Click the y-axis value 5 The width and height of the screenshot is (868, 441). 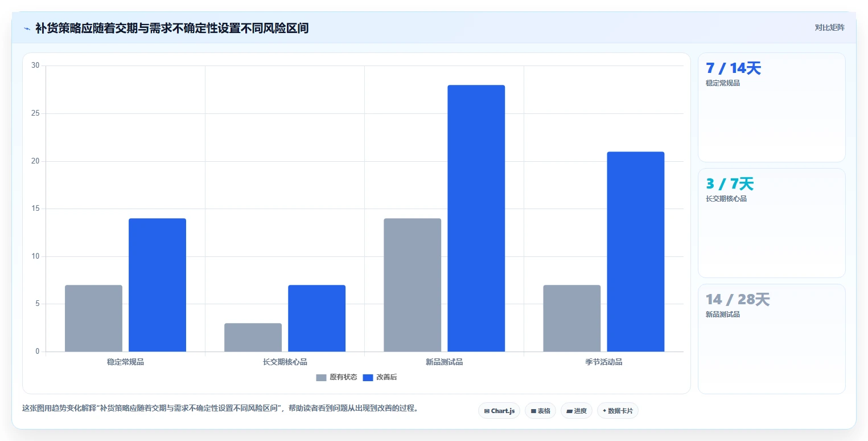point(37,304)
